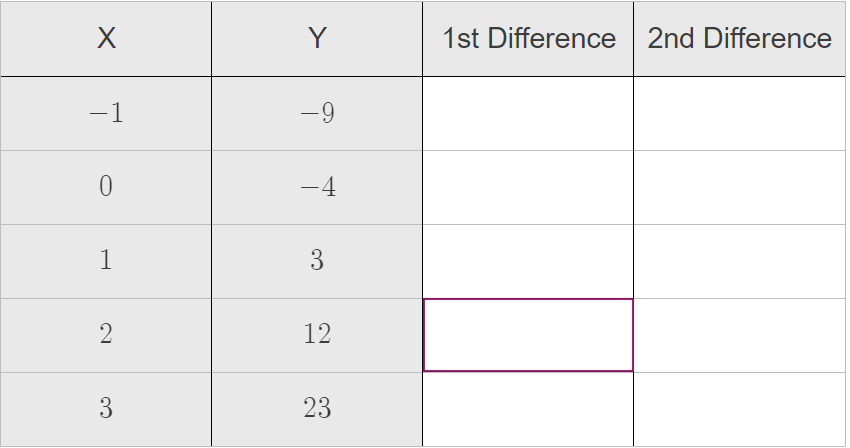Select 2nd Difference cell for X equals 2
Viewport: 850px width, 448px height.
(739, 335)
